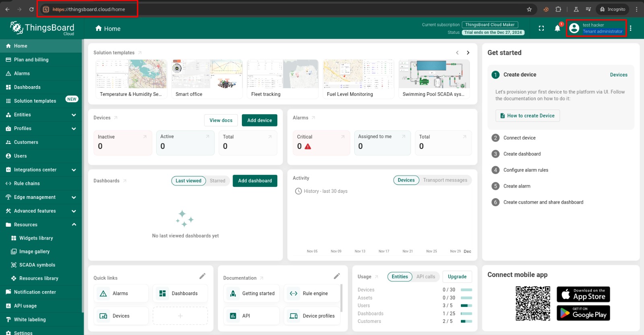Toggle fullscreen mode icon

541,28
